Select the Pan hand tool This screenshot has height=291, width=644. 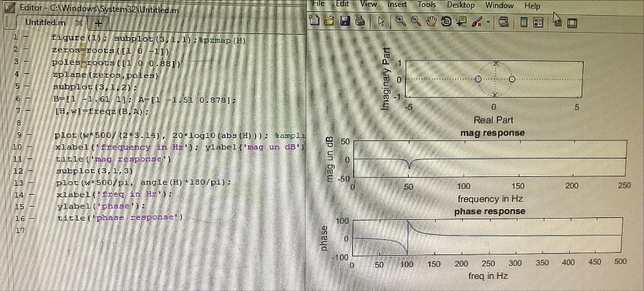pyautogui.click(x=430, y=22)
